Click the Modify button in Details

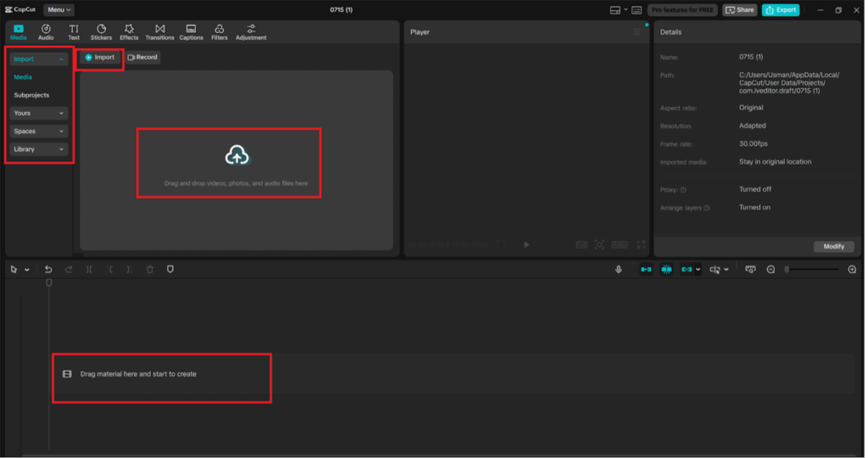coord(834,247)
